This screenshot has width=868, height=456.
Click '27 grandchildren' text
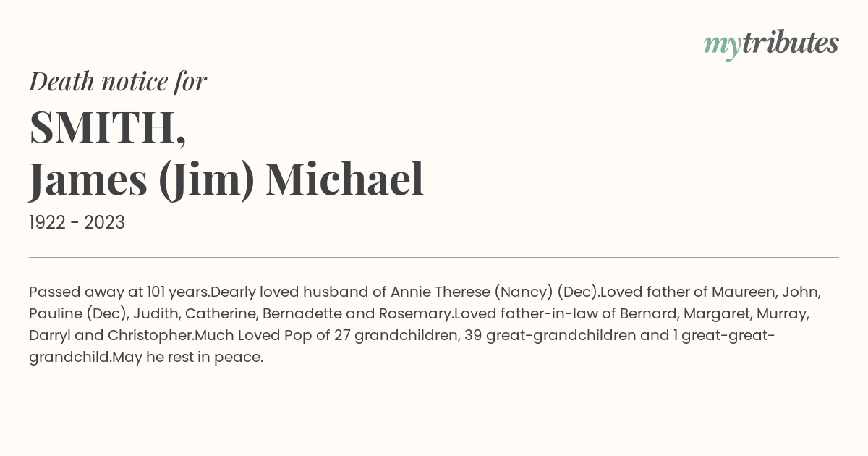pyautogui.click(x=396, y=336)
